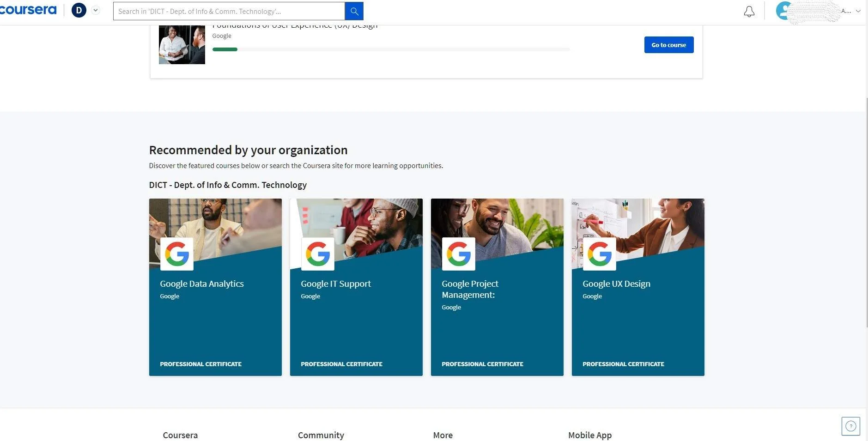This screenshot has height=441, width=868.
Task: Click Google logo on Data Analytics card
Action: (x=177, y=254)
